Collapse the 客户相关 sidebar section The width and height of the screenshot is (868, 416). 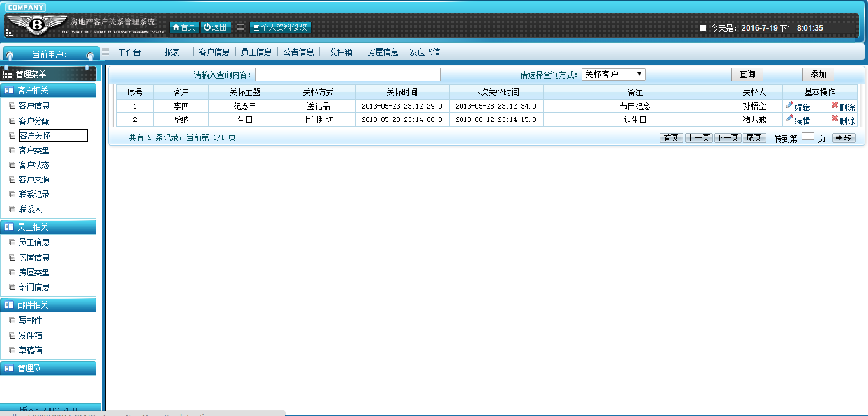(x=49, y=91)
